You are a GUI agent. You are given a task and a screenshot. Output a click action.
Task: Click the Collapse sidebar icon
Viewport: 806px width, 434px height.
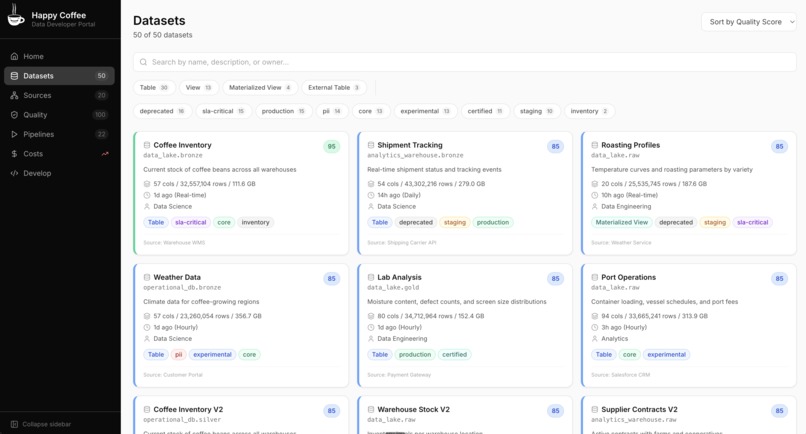pyautogui.click(x=14, y=424)
